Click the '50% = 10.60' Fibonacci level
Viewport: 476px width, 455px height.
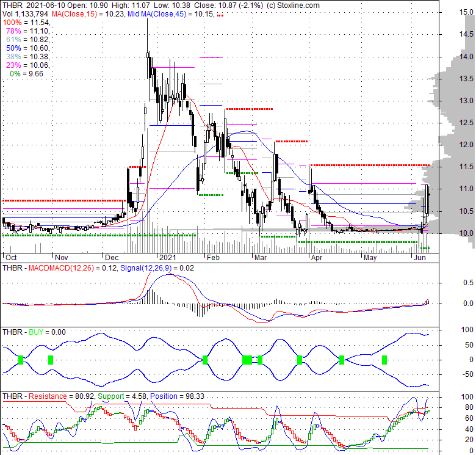(x=27, y=48)
